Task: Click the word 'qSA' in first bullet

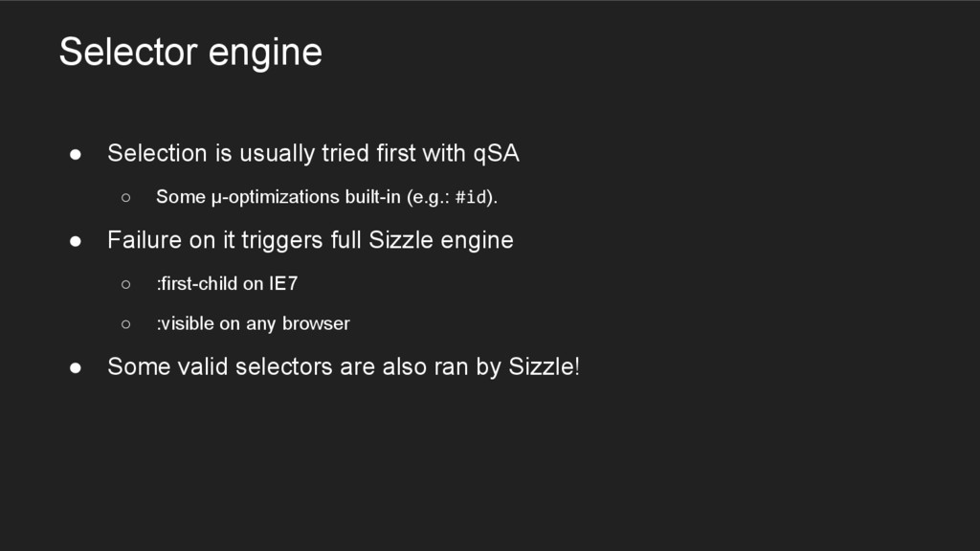Action: coord(497,154)
